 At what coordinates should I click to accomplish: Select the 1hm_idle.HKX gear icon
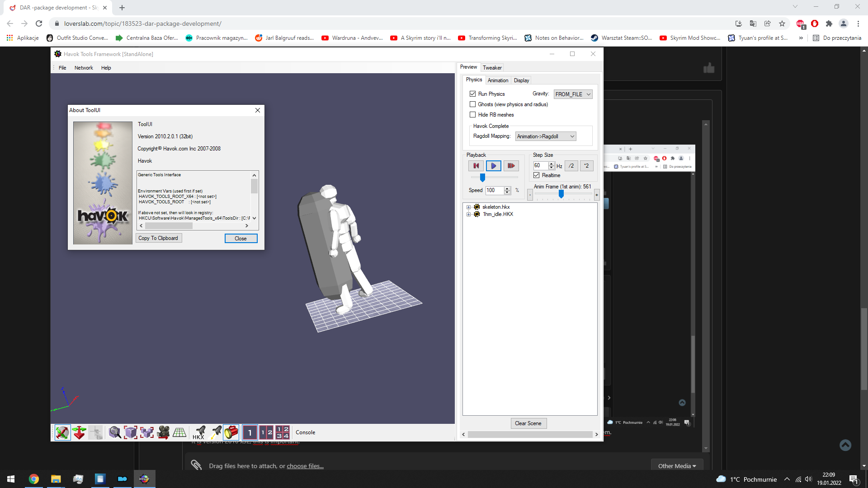pos(476,214)
